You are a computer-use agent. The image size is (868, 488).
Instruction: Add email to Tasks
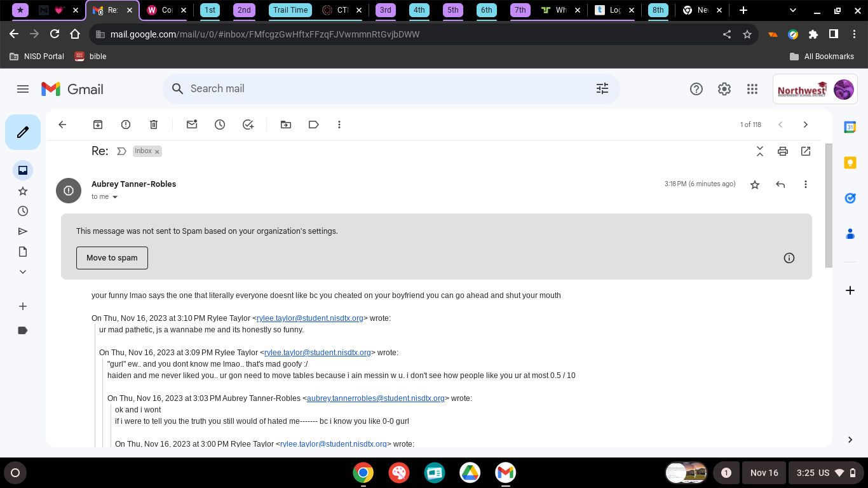click(248, 125)
